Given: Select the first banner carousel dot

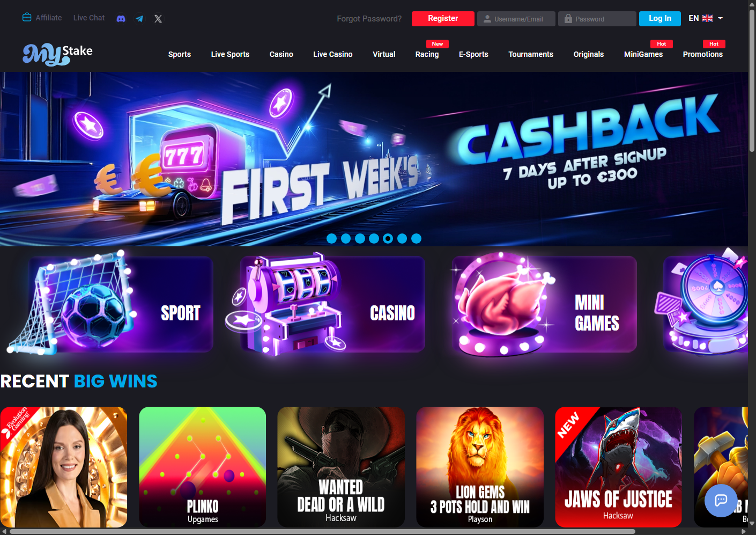Looking at the screenshot, I should 332,238.
